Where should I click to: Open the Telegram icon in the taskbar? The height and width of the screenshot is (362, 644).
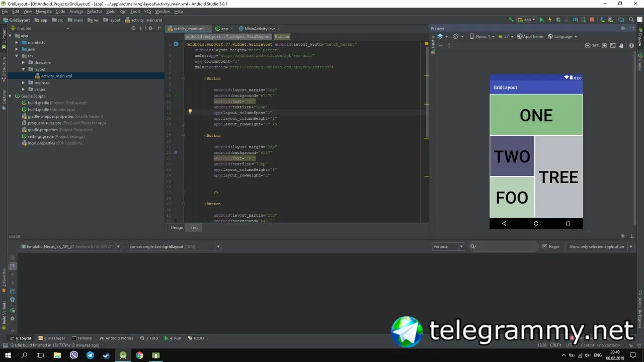[x=90, y=355]
